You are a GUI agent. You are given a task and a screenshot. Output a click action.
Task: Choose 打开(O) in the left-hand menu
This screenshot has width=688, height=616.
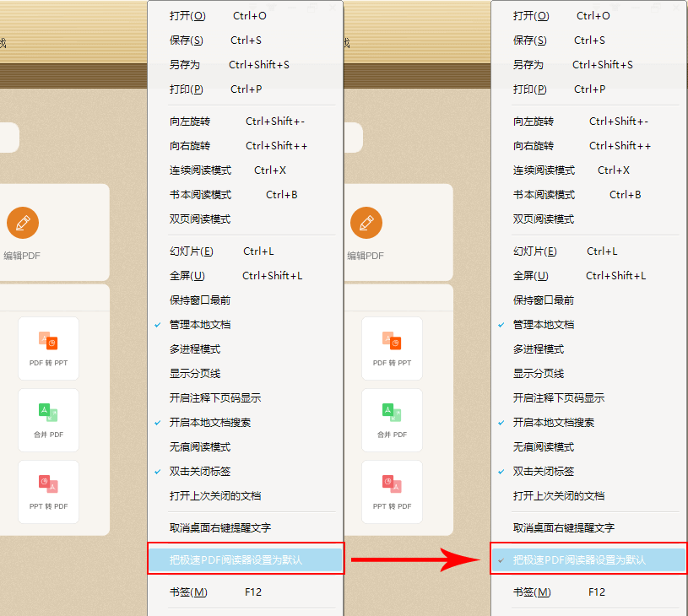tap(246, 16)
